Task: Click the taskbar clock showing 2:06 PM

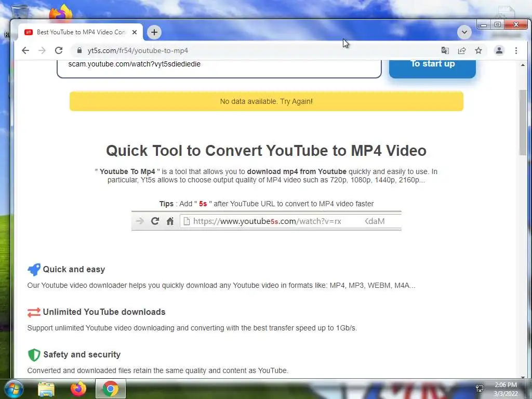Action: 506,389
